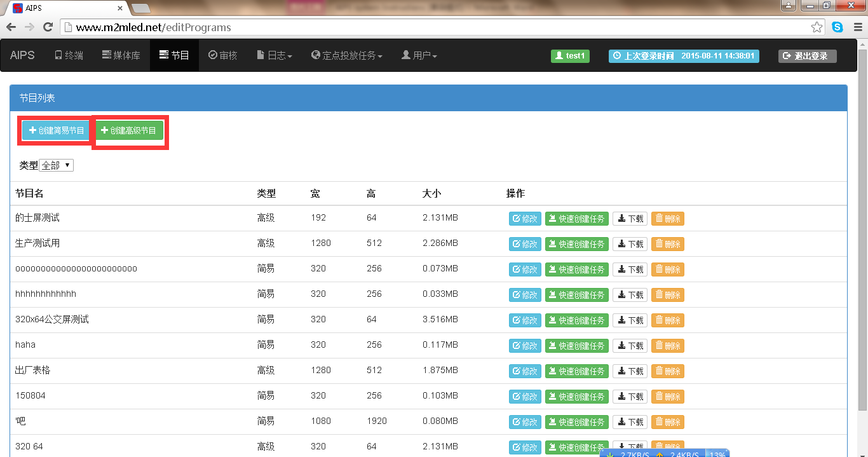Click 快速创建任务 for 生产测试用
Viewport: 868px width, 457px height.
point(577,244)
